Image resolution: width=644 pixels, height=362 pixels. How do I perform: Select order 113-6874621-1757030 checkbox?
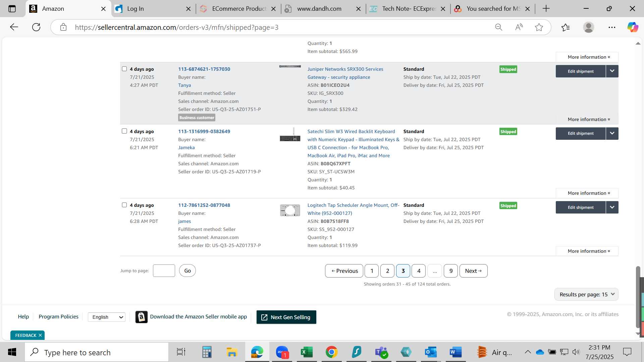[x=124, y=69]
